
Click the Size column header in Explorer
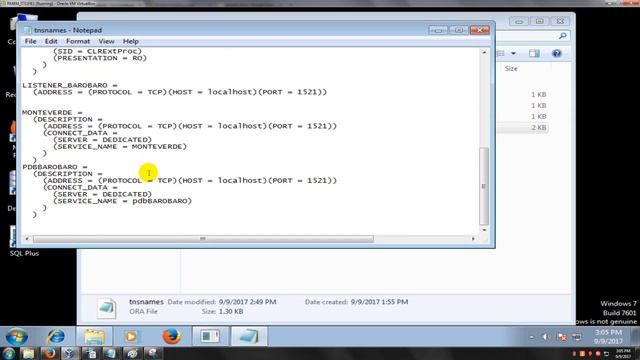[x=511, y=69]
